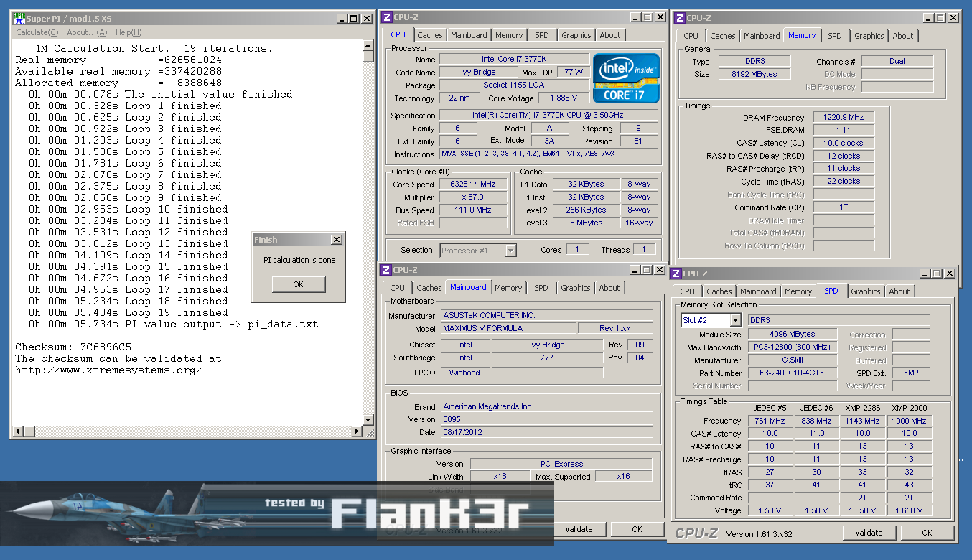This screenshot has height=560, width=972.
Task: Click CPU-Z icon in Memory window title bar
Action: pos(679,18)
